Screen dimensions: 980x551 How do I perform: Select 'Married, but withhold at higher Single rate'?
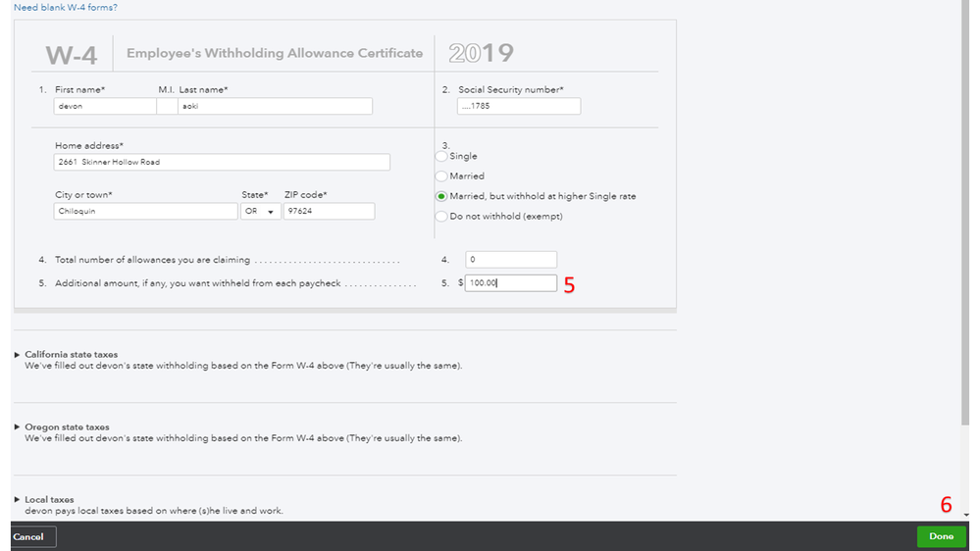coord(441,196)
